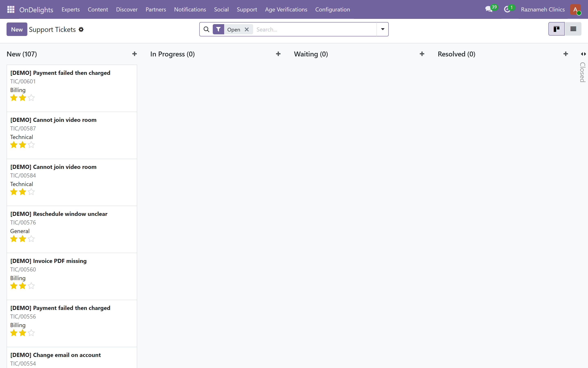
Task: Open the Invoice PDF missing ticket
Action: [x=72, y=276]
